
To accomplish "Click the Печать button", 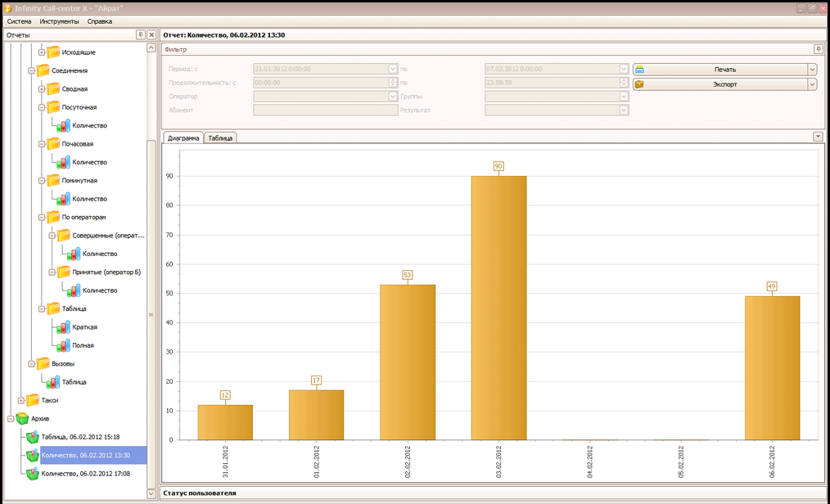I will pyautogui.click(x=720, y=70).
